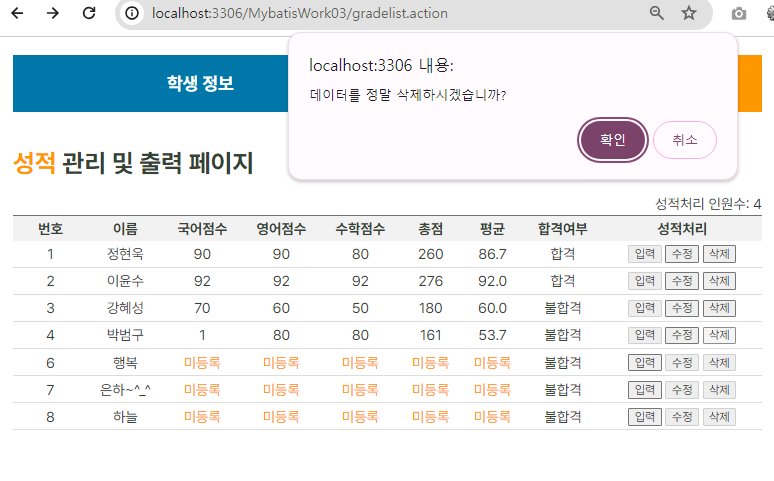The image size is (774, 481).
Task: Click 수정 button for 강혜성 row
Action: click(682, 308)
